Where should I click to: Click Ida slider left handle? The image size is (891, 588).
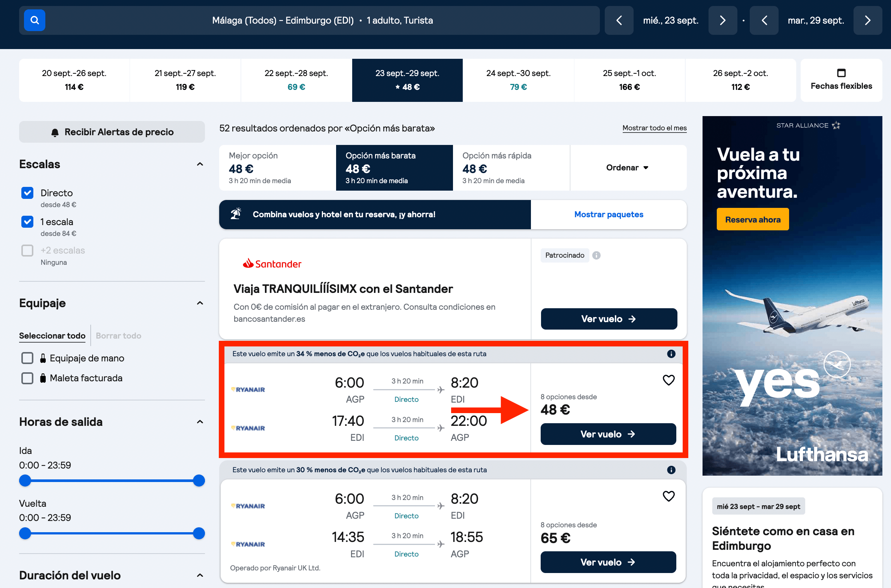[x=25, y=481]
